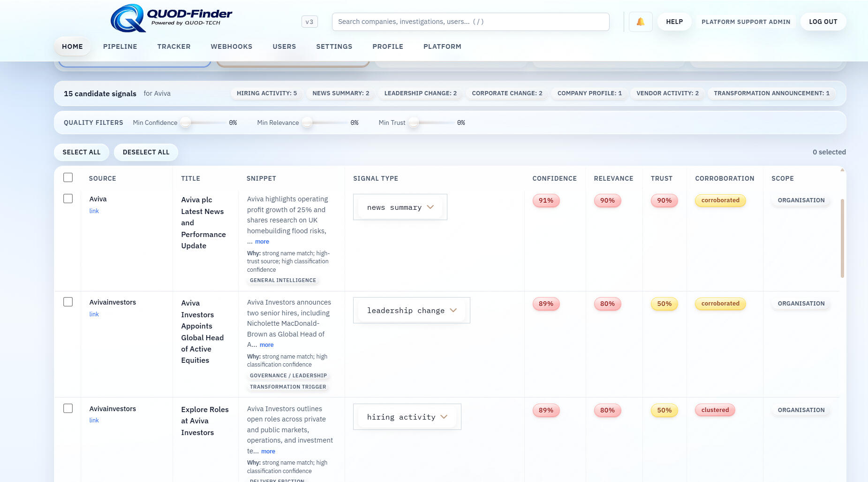Click the 'Explore Roles at Aviva Investors' title

[x=205, y=421]
